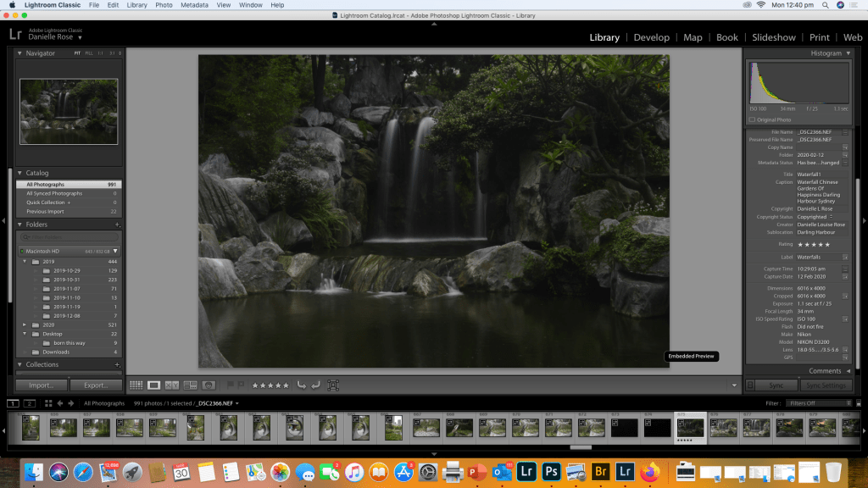Viewport: 868px width, 488px height.
Task: Open Compare view (XY) icon
Action: click(172, 385)
